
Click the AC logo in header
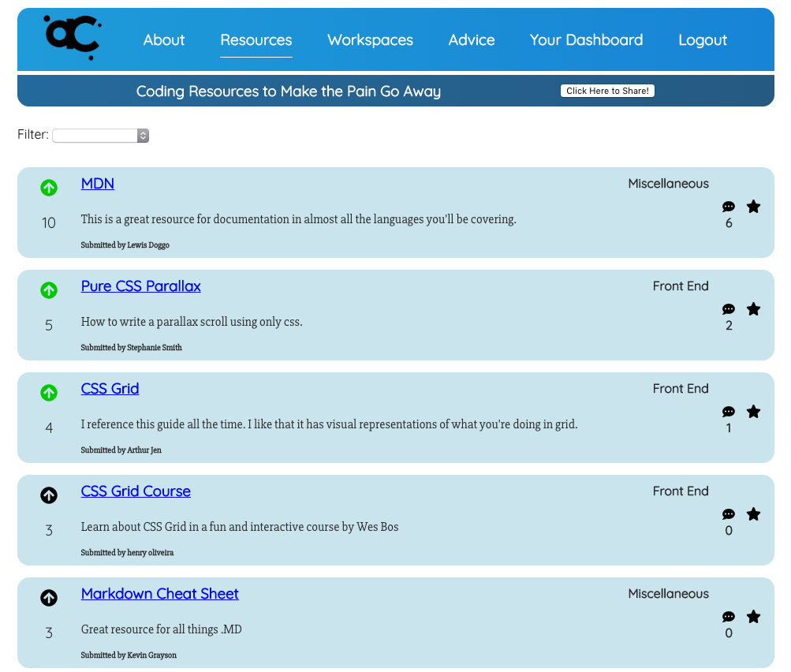pos(73,38)
